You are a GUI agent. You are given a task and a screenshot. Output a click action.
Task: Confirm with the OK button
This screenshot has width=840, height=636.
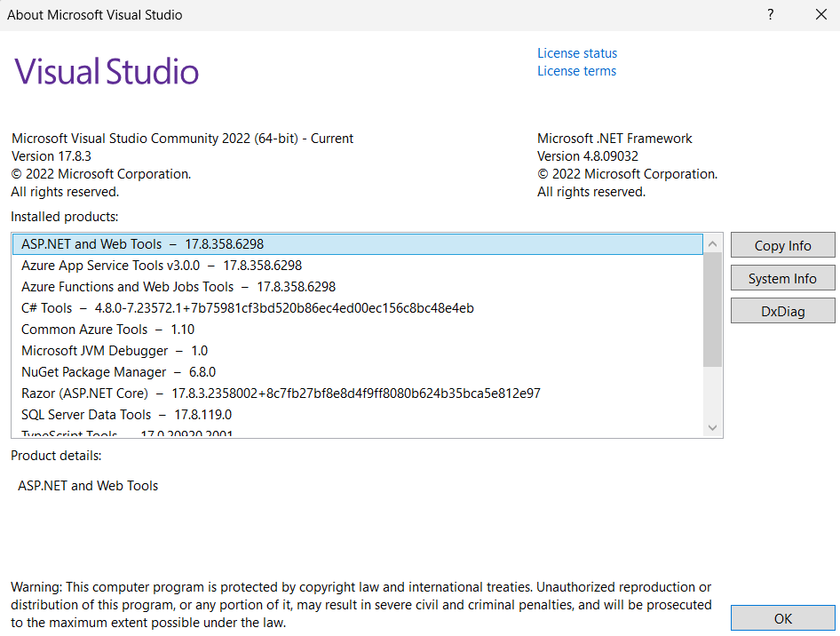coord(782,618)
